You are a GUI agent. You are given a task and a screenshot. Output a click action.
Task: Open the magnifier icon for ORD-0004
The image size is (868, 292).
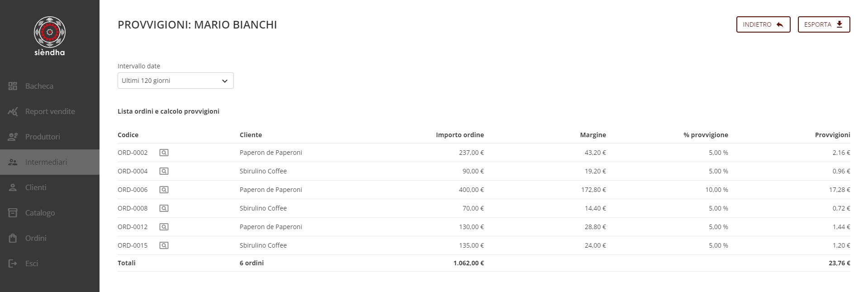point(164,171)
